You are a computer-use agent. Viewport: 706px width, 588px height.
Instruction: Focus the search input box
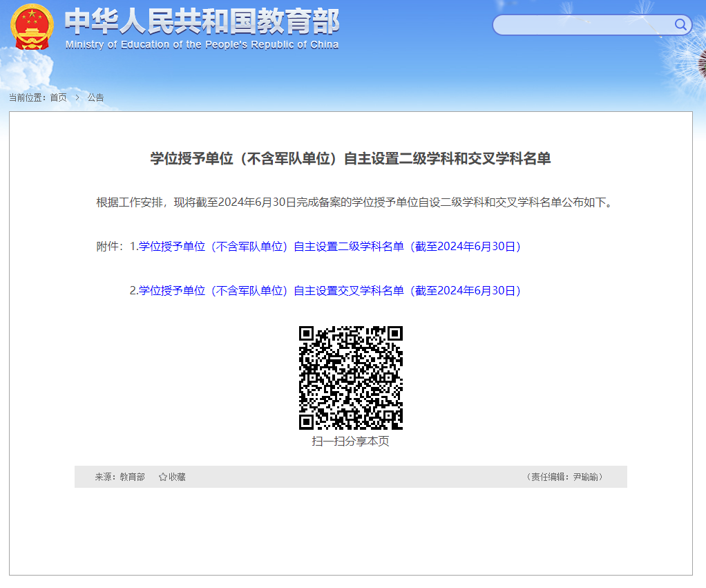[582, 26]
